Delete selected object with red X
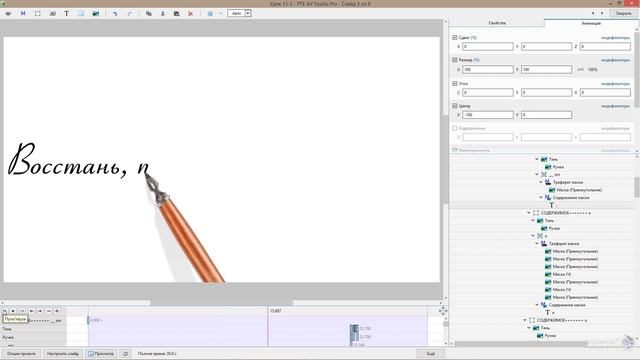Viewport: 640px width, 360px height. (x=190, y=13)
